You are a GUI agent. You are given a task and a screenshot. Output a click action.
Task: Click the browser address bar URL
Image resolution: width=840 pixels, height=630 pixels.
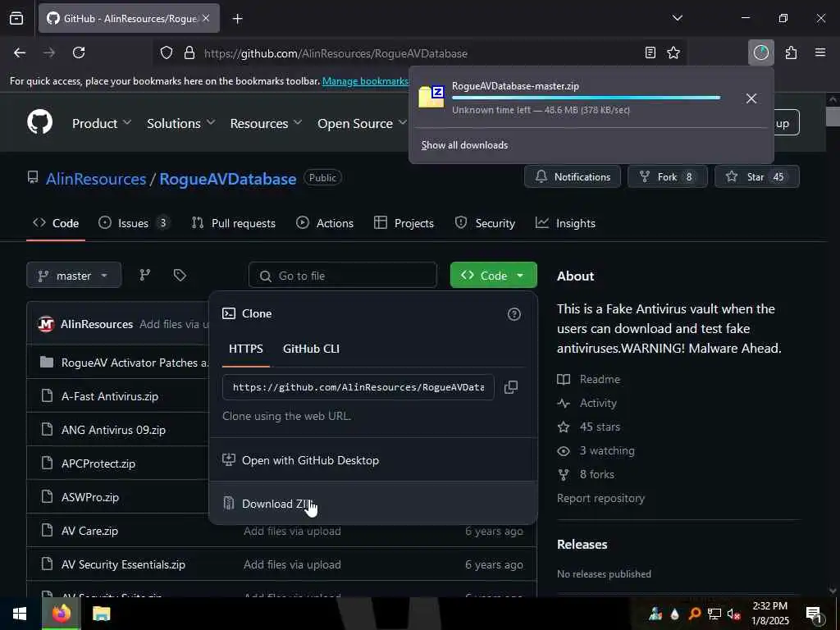click(336, 53)
